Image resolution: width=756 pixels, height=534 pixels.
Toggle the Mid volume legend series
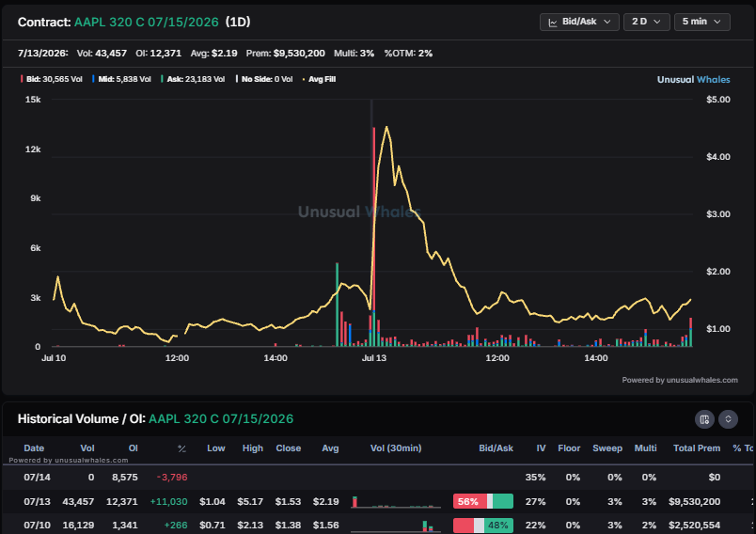121,79
